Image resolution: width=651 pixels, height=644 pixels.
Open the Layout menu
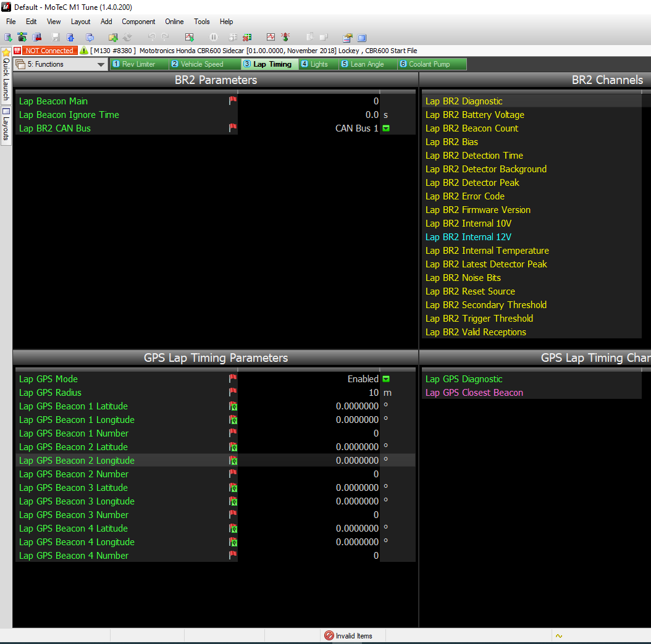click(x=80, y=22)
